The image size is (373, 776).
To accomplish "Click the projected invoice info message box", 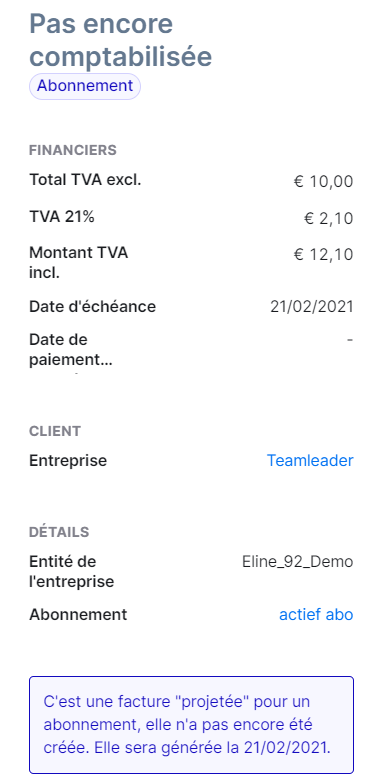I will [191, 725].
